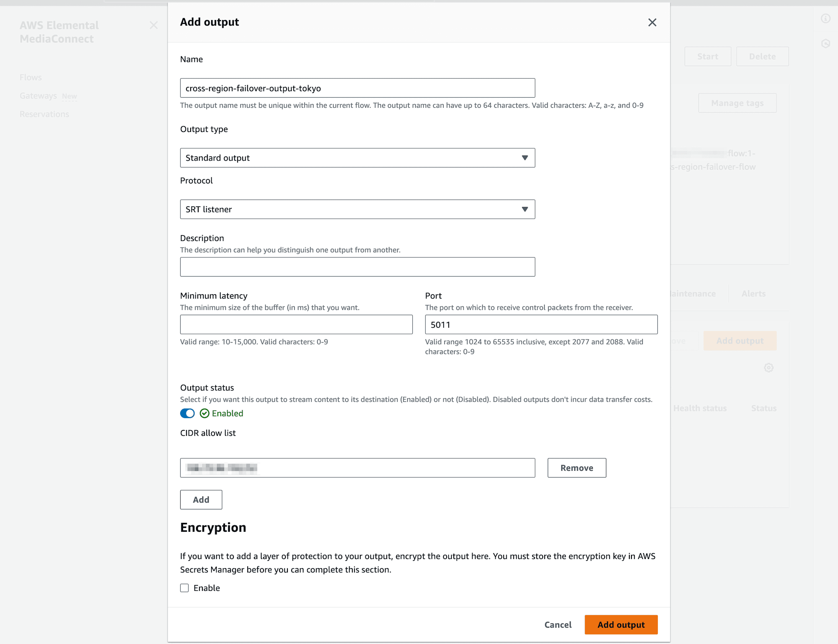Click the Port input field 5011

[541, 324]
